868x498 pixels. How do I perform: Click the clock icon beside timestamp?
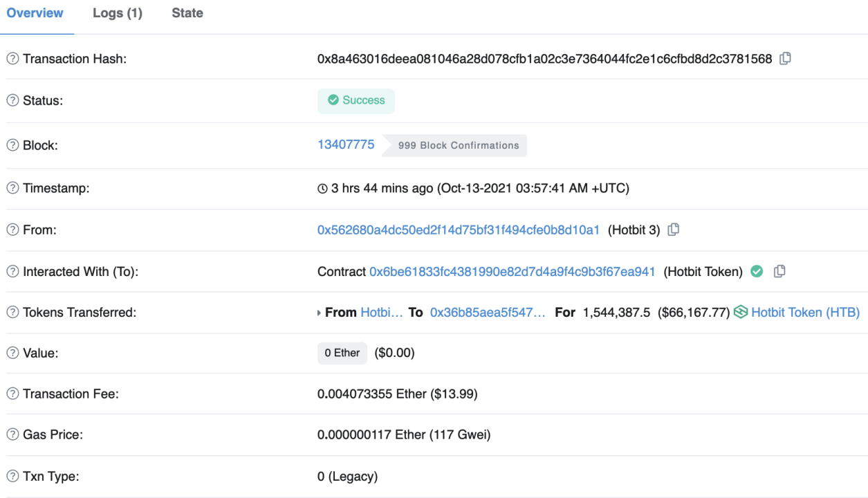pos(322,189)
